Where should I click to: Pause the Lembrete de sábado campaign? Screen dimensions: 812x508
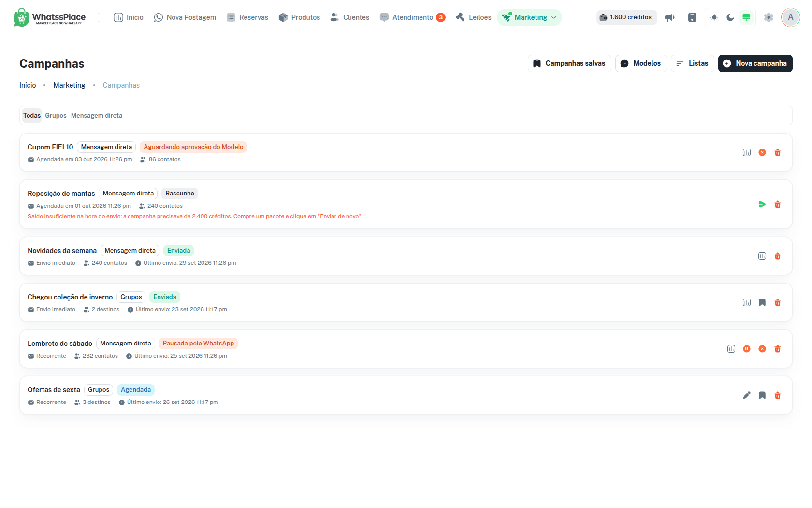click(747, 349)
